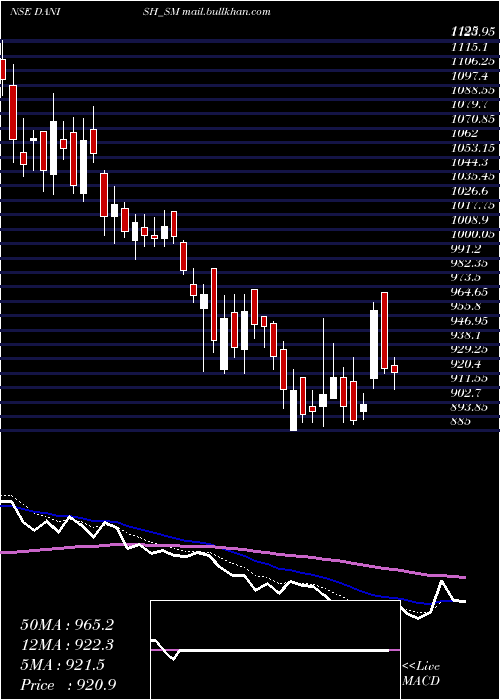Click the tall white candle near 955.8
This screenshot has height=700, width=500.
tap(374, 345)
